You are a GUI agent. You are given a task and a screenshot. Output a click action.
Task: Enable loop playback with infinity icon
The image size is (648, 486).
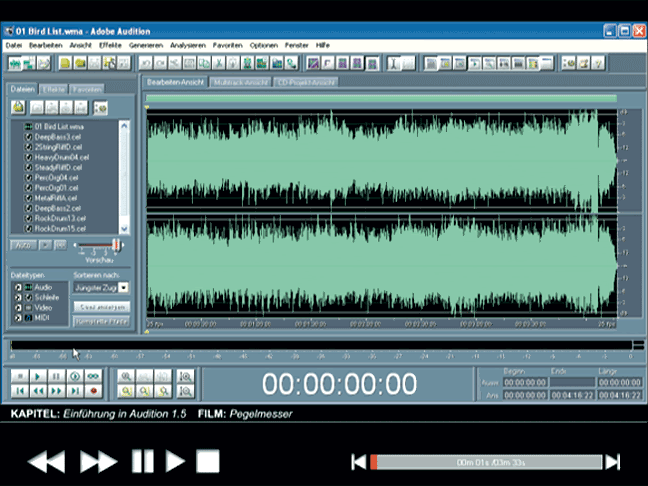93,376
